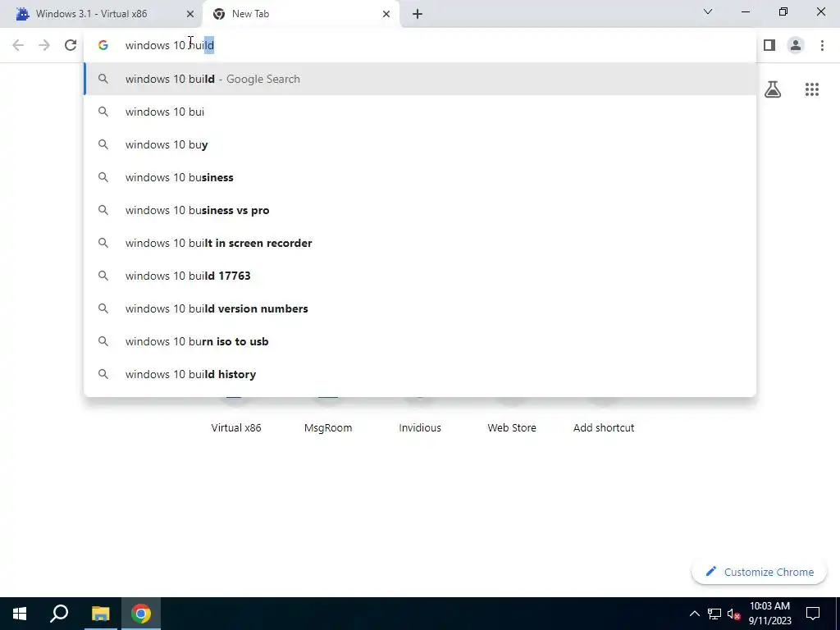This screenshot has width=840, height=630.
Task: Choose suggestion 'windows 10 buy'
Action: click(x=420, y=144)
